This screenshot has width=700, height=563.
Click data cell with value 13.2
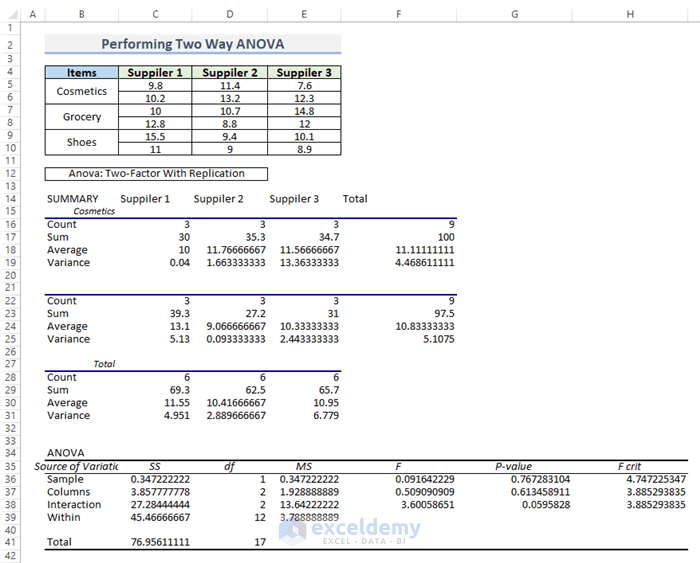[229, 98]
